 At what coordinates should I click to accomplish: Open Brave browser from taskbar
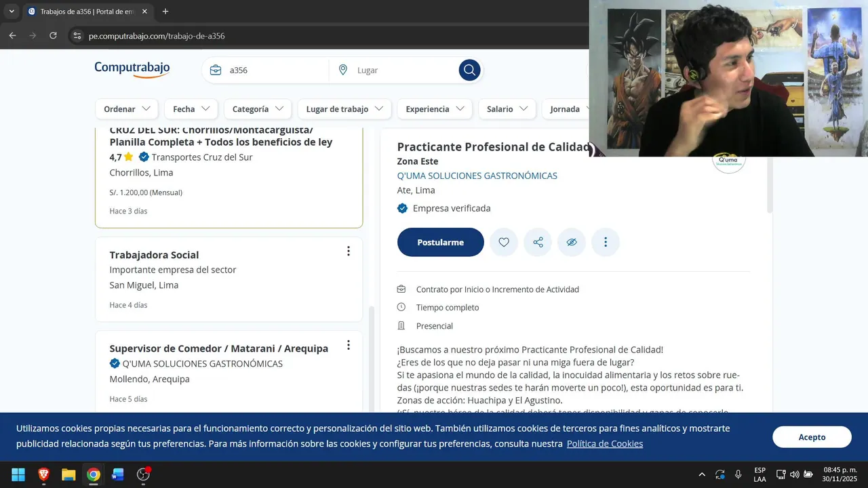pos(44,474)
